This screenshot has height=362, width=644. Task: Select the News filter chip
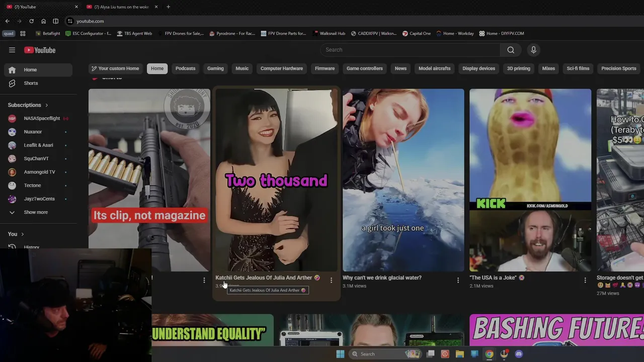click(400, 68)
